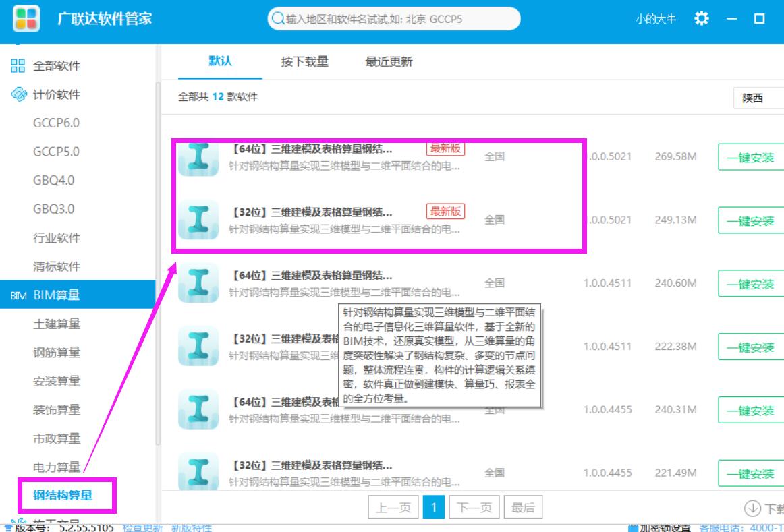The image size is (784, 532).
Task: Go to 下一页 next page
Action: pyautogui.click(x=474, y=508)
